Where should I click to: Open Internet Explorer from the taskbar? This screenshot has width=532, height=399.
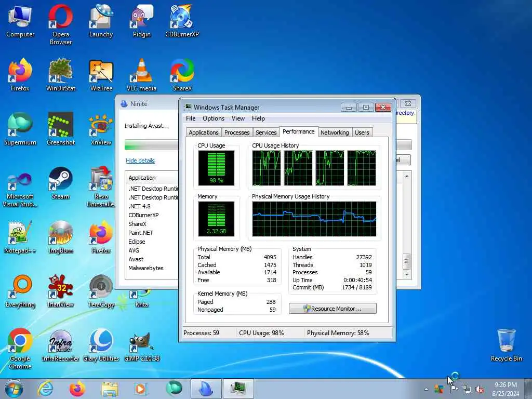click(46, 389)
